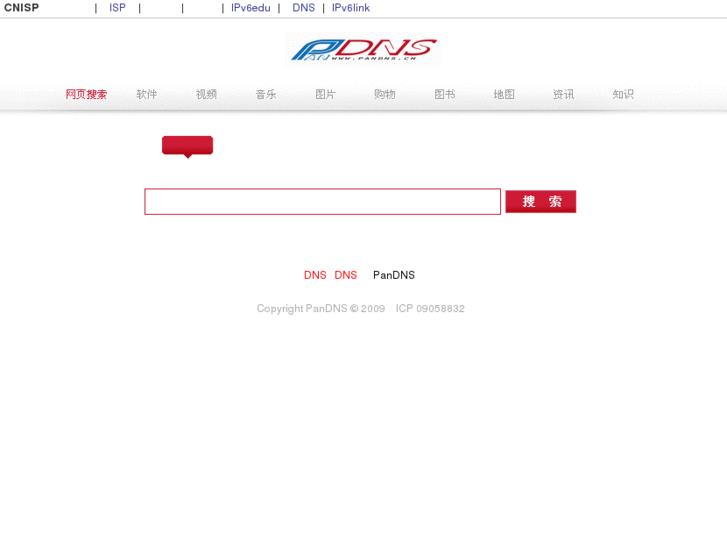Switch to the 购物 tab
Screen dimensions: 727x545
(x=385, y=94)
